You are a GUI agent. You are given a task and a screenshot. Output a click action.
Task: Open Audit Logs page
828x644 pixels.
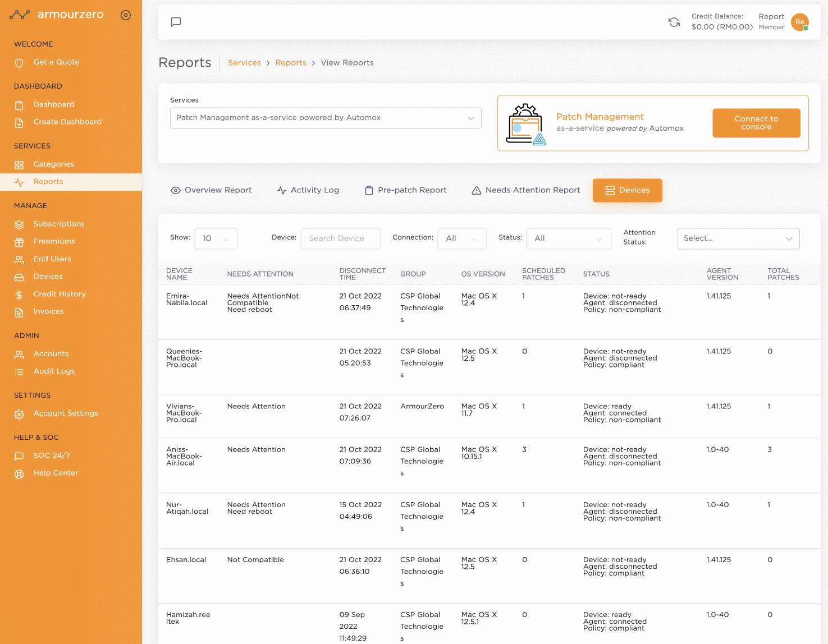click(54, 371)
